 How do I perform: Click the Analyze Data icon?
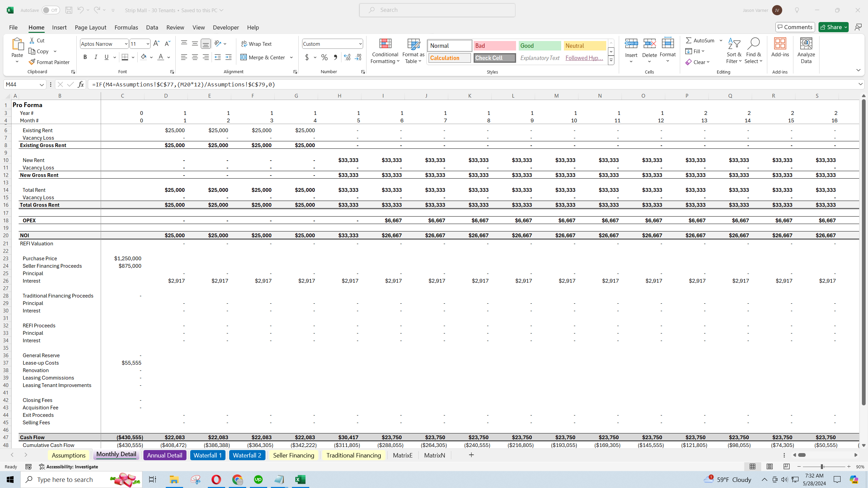806,44
